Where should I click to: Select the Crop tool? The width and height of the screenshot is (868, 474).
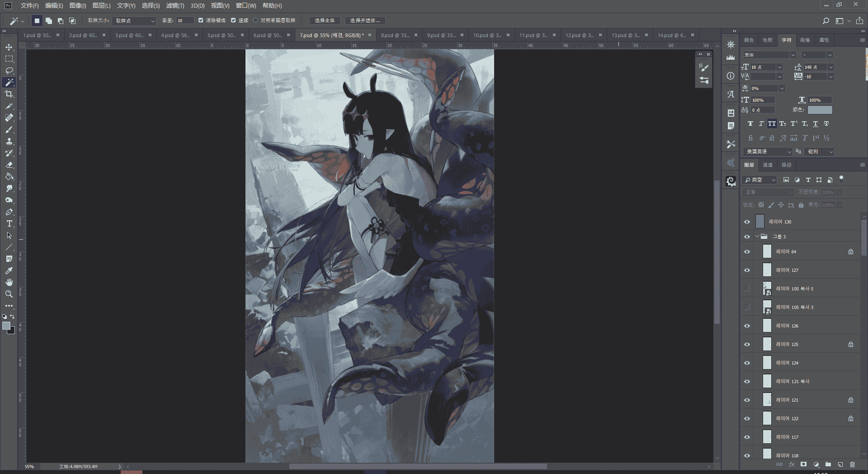click(x=9, y=94)
